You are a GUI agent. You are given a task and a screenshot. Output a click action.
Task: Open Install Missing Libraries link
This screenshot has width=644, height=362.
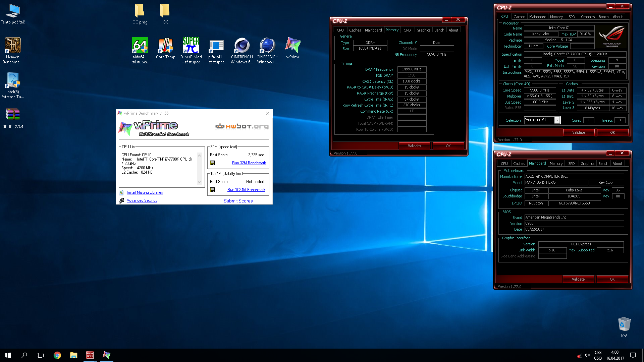(x=145, y=192)
